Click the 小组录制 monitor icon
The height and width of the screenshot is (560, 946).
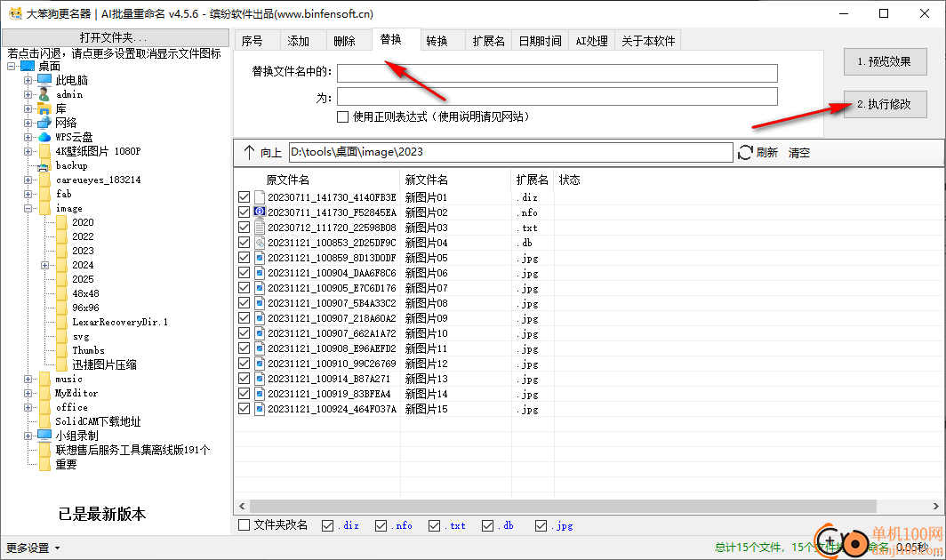[44, 435]
